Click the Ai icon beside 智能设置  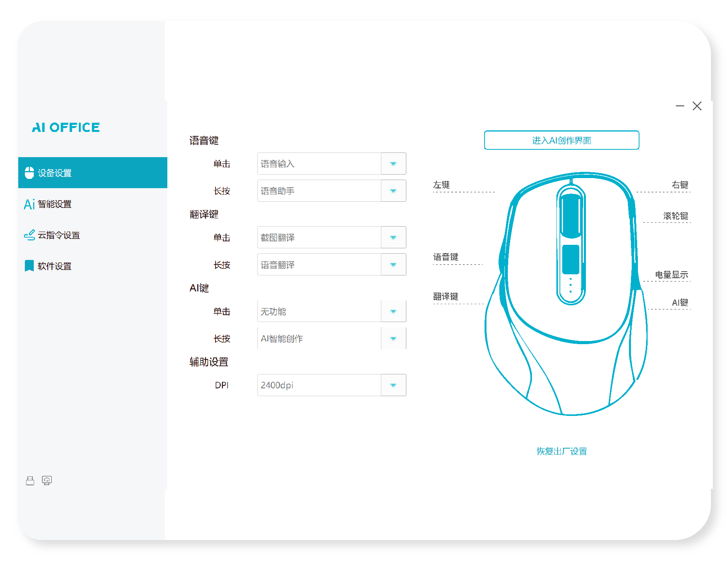coord(29,204)
